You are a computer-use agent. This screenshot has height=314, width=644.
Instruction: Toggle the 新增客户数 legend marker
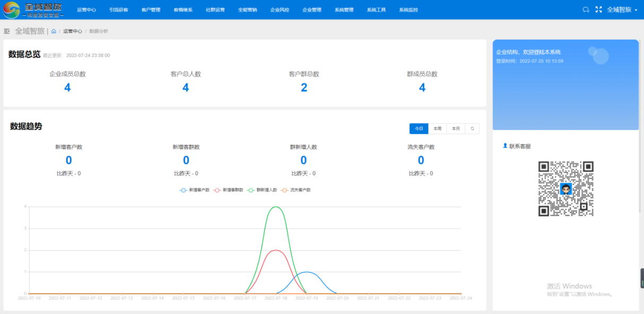(x=184, y=189)
